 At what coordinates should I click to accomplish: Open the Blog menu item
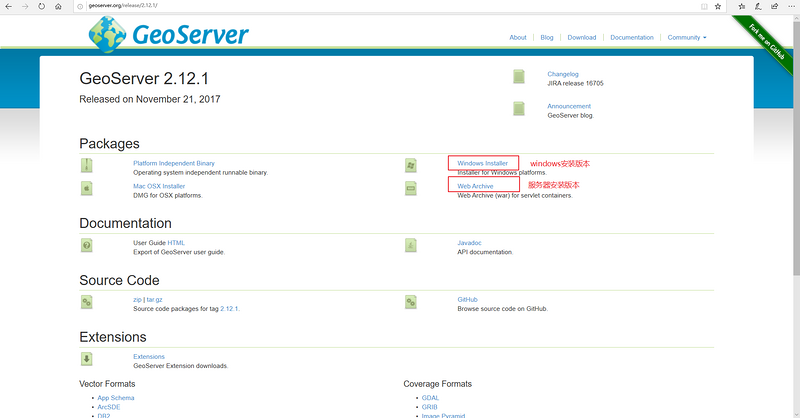[547, 37]
